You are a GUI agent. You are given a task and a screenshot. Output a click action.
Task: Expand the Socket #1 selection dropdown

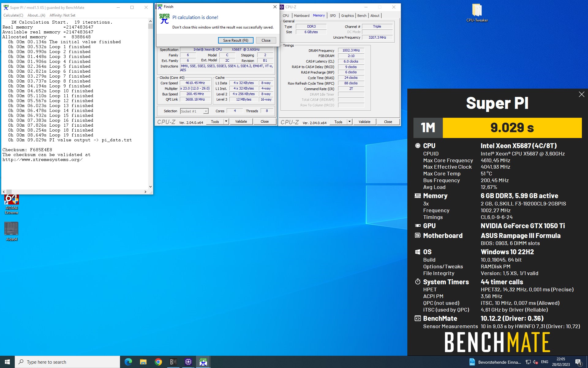coord(206,111)
